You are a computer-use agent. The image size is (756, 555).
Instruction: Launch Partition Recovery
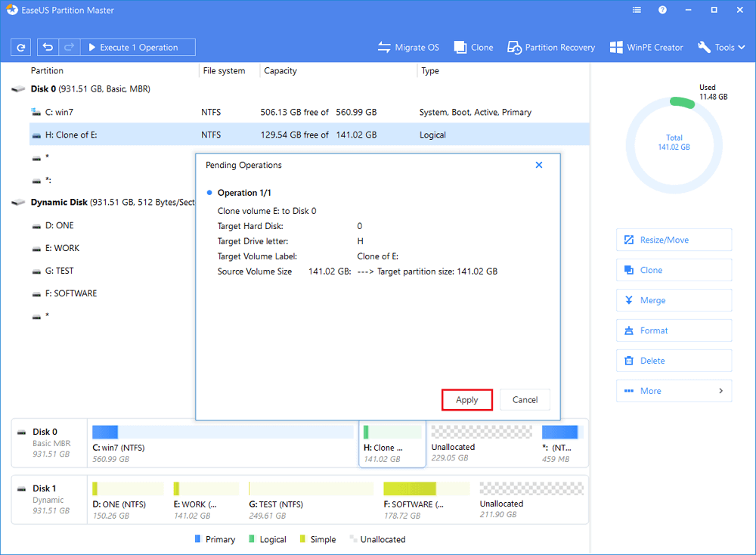pos(551,47)
